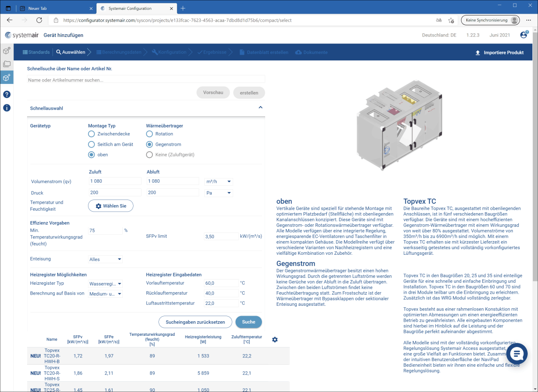Open the tab actions menu icon

click(8, 8)
